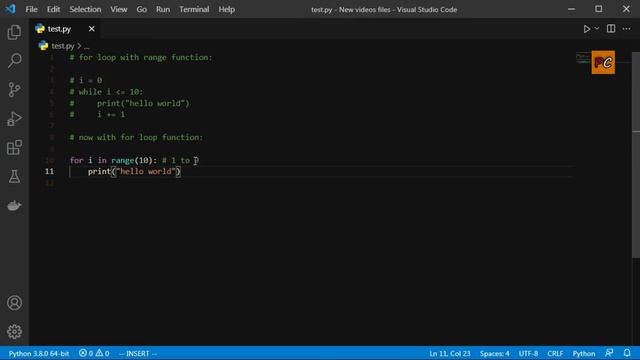Click the '# i += 1' comment line
The width and height of the screenshot is (640, 360).
[x=97, y=115]
